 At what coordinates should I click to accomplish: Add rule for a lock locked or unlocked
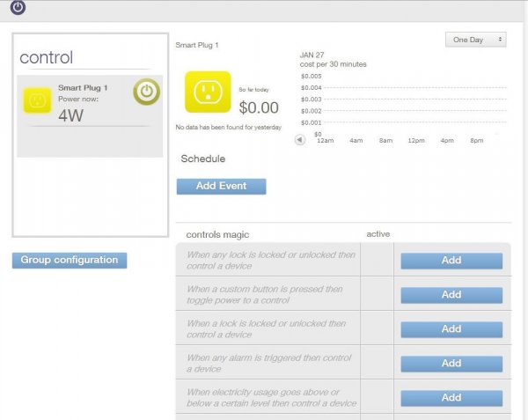[x=451, y=329]
